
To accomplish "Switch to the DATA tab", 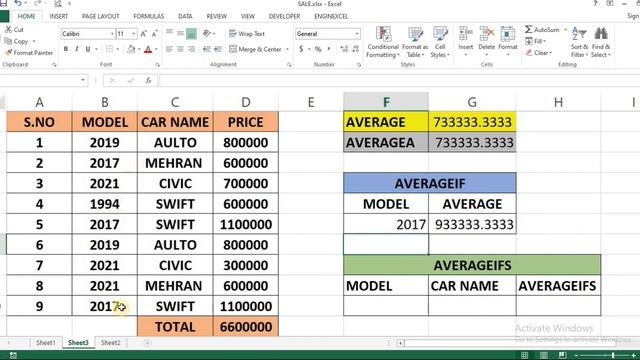I will point(185,16).
